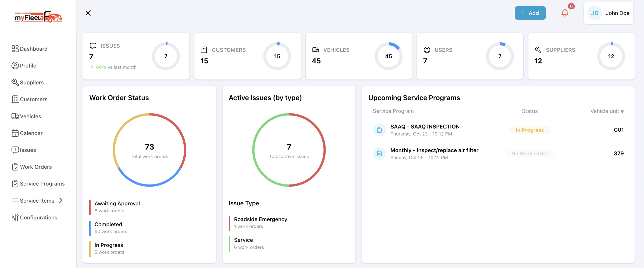Open the Work Orders sidebar page
644x268 pixels.
(36, 167)
